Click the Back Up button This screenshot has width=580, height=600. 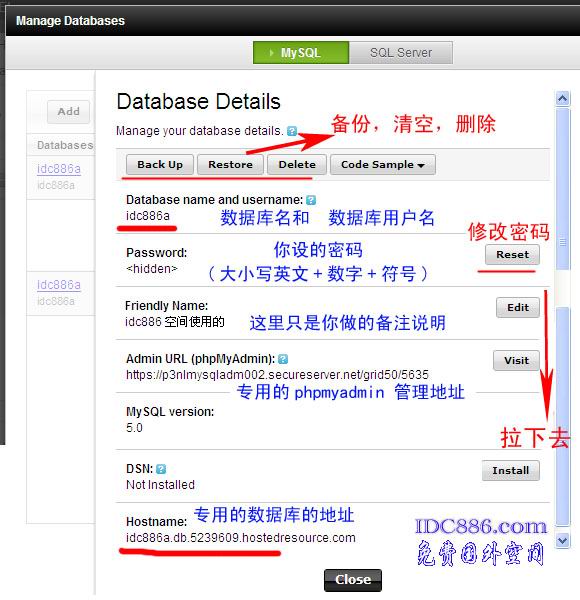160,165
